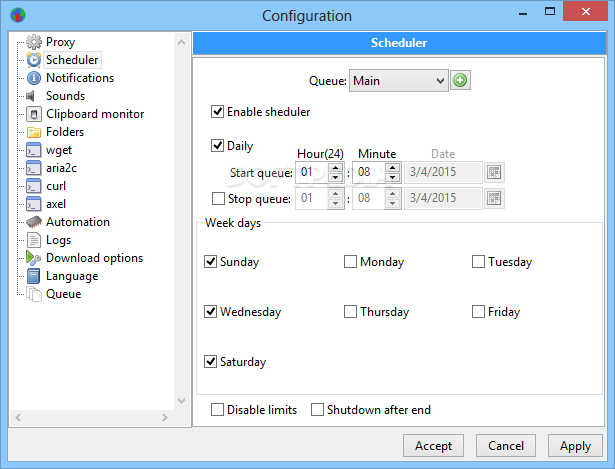Check the Tuesday checkbox

coord(478,262)
